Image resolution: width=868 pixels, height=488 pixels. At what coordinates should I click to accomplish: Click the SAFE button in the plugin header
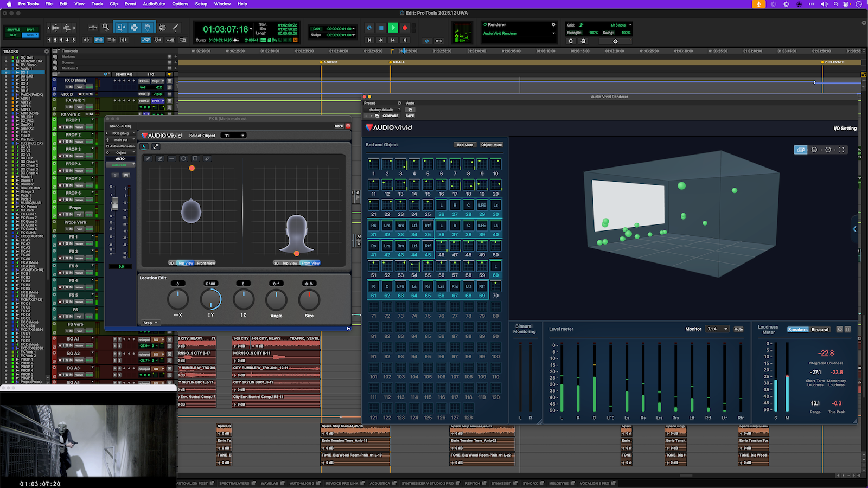tap(339, 126)
